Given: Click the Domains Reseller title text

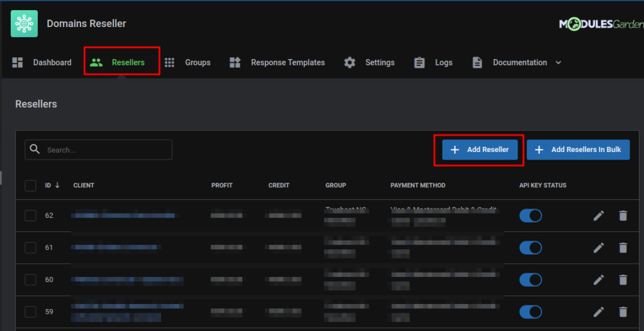Looking at the screenshot, I should pos(86,24).
